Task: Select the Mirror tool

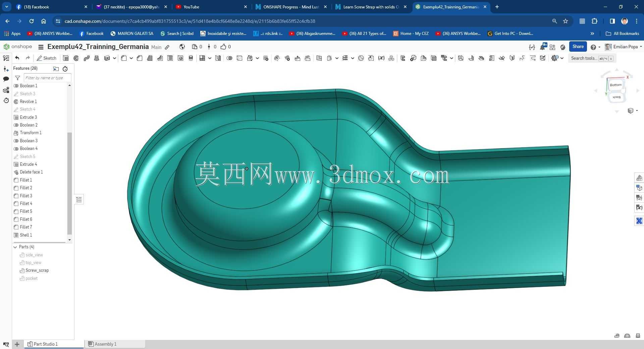Action: click(218, 58)
